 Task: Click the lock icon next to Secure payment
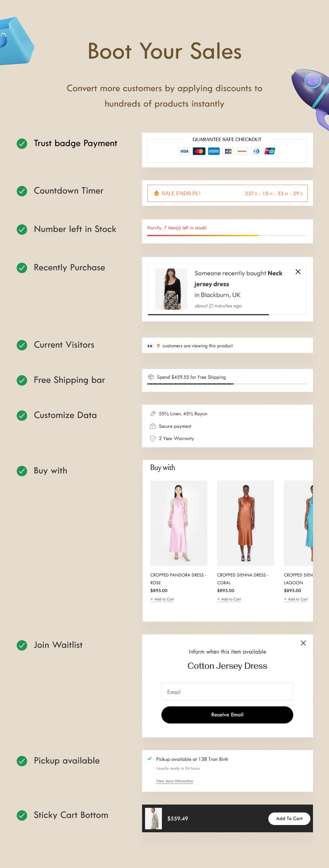[x=152, y=426]
